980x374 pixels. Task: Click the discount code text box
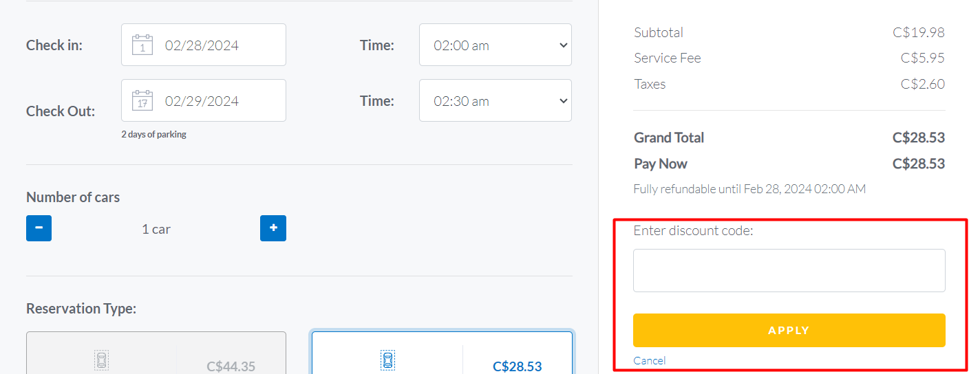point(789,270)
